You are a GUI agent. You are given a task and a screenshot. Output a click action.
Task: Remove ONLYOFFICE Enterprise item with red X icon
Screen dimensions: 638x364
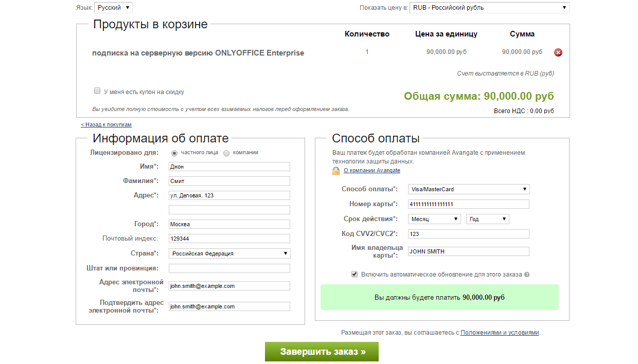(558, 52)
